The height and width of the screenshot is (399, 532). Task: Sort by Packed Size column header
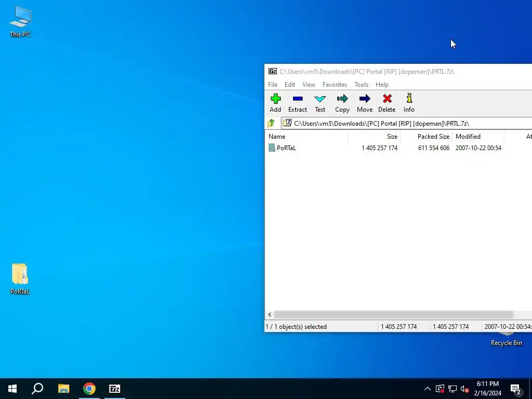(x=426, y=137)
